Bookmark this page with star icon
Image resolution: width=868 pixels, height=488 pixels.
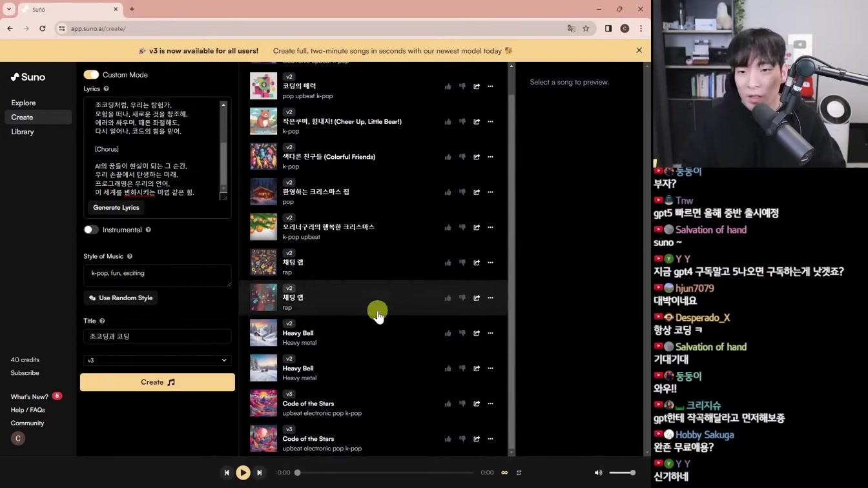pos(586,28)
